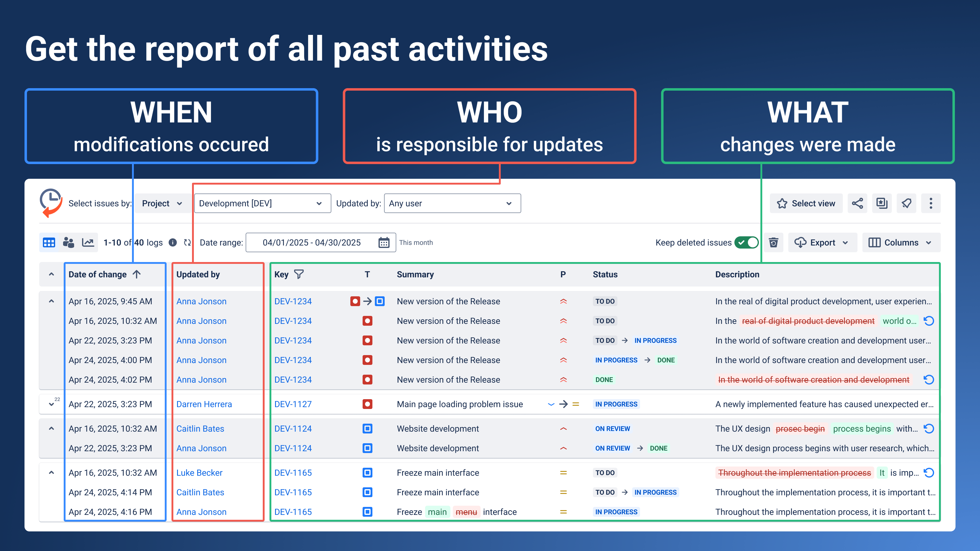The height and width of the screenshot is (551, 980).
Task: Open saved views via the bookmark icon
Action: [881, 203]
